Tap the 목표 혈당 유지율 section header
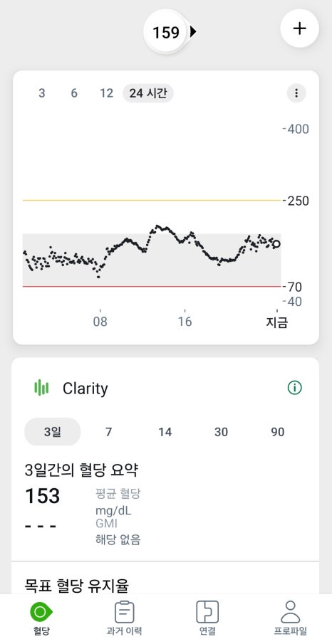Viewport: 332px width, 644px height. [x=77, y=585]
